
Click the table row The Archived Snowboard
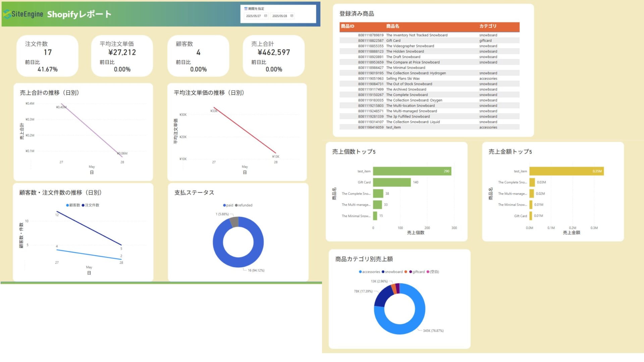429,89
